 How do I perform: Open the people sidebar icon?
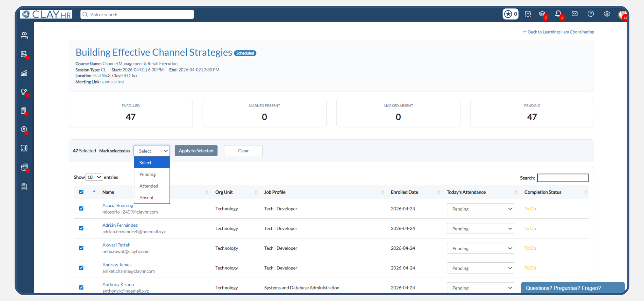coord(24,36)
